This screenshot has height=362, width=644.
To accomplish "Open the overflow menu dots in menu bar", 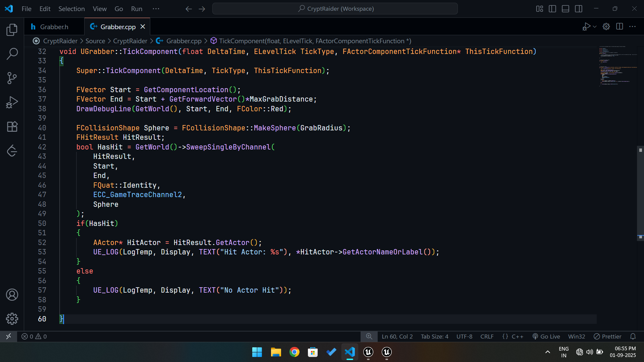I will (x=156, y=9).
